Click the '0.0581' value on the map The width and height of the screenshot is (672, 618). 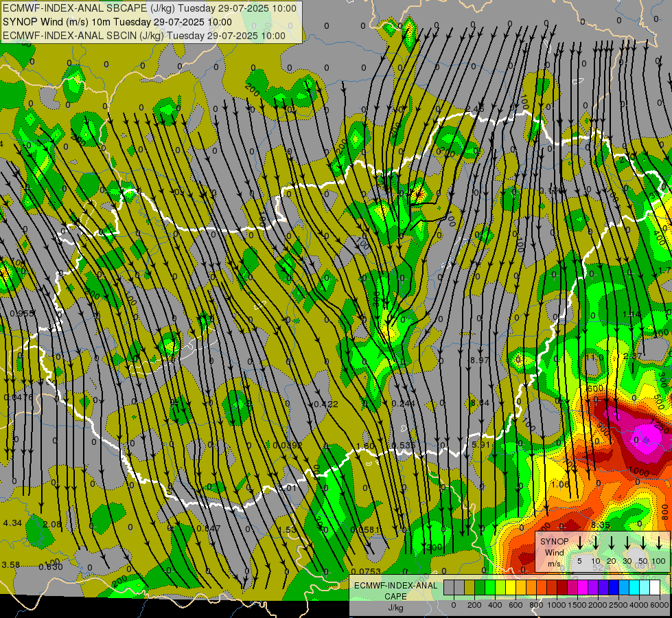(x=365, y=529)
